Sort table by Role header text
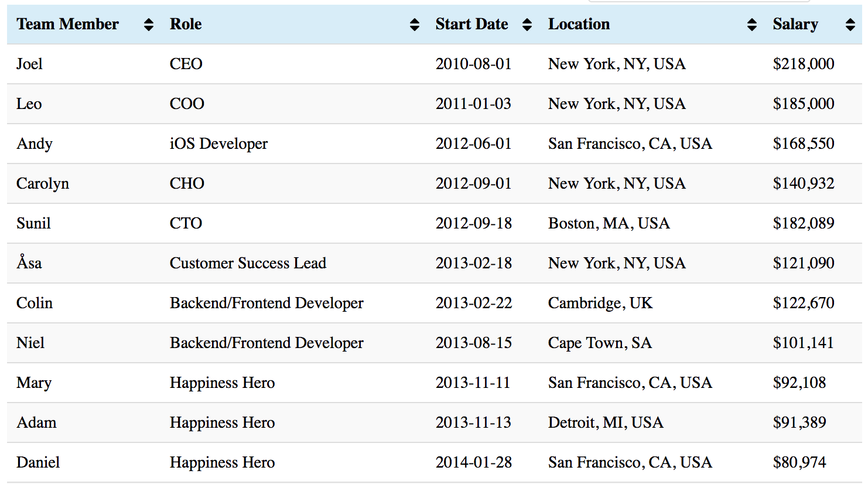Image resolution: width=868 pixels, height=484 pixels. point(186,24)
